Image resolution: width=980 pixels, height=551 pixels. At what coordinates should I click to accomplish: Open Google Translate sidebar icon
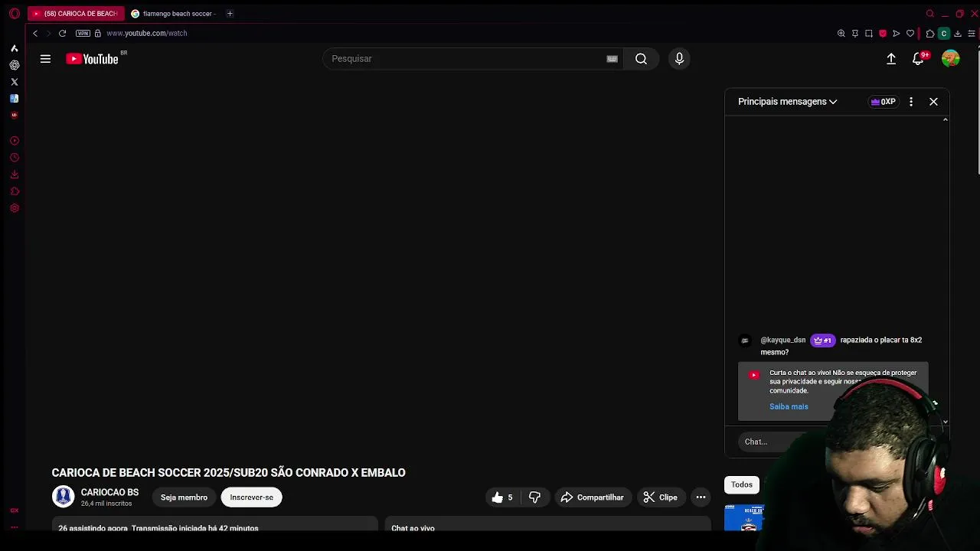coord(14,99)
